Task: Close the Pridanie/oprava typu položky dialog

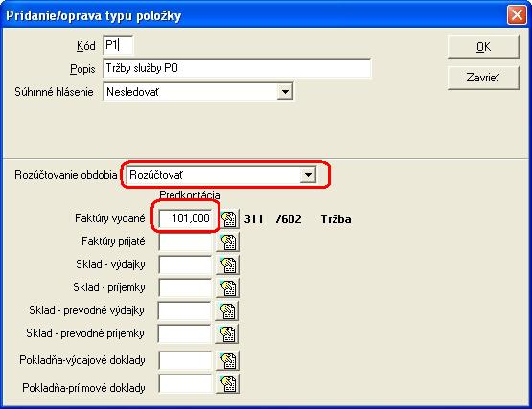Action: tap(517, 15)
